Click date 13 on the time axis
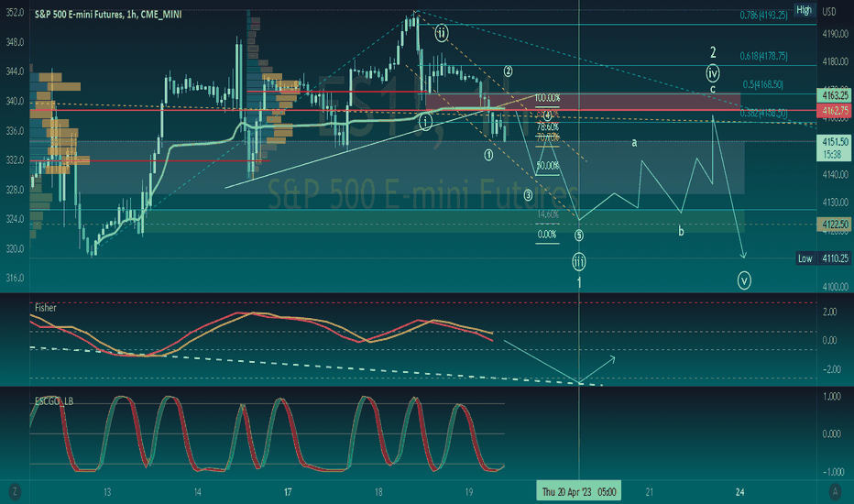 coord(107,492)
